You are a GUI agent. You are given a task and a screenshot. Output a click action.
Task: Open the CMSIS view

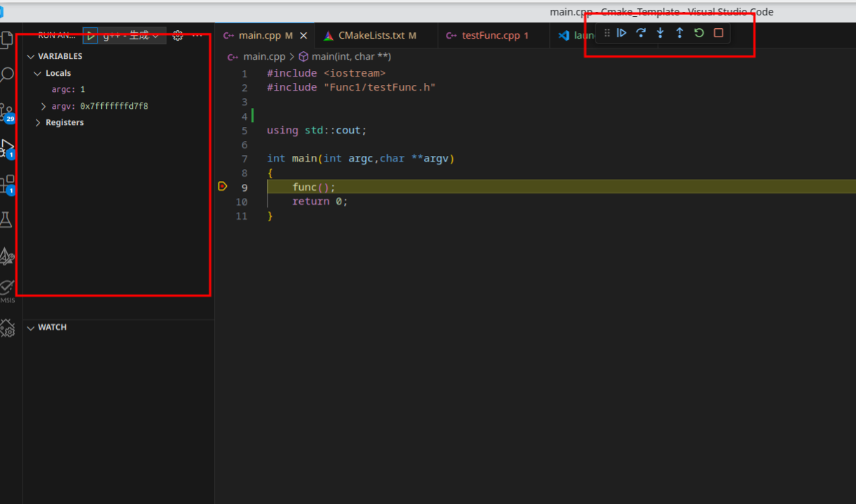coord(7,290)
